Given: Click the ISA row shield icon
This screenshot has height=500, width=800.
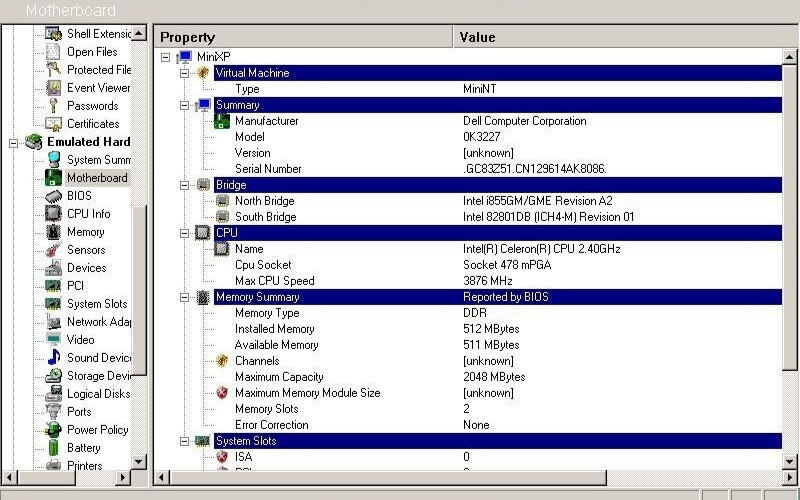Looking at the screenshot, I should (x=222, y=457).
